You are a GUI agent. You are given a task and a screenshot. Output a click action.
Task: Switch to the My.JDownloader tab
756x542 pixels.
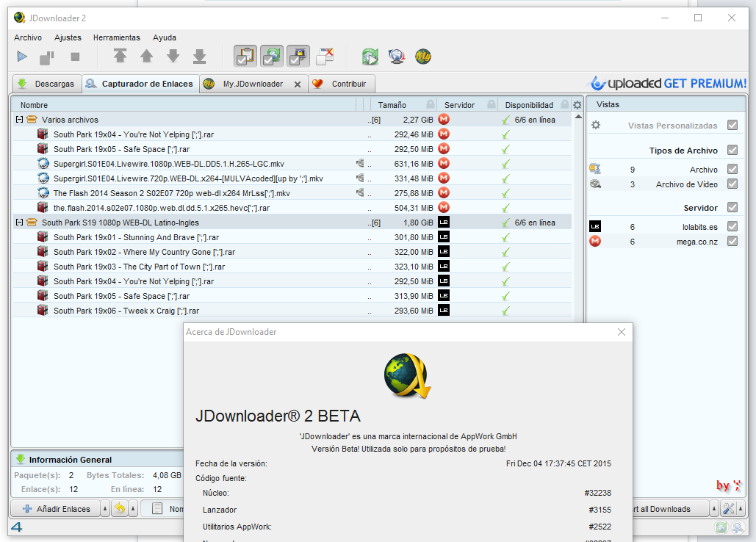(x=253, y=84)
